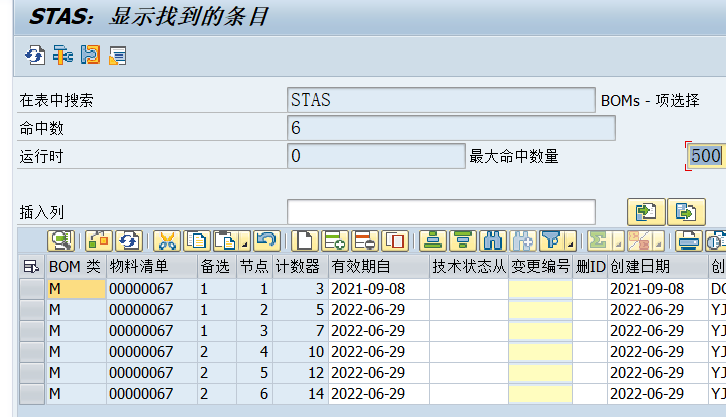Click the 删ID column header
Screen dimensions: 726x417
click(x=590, y=267)
